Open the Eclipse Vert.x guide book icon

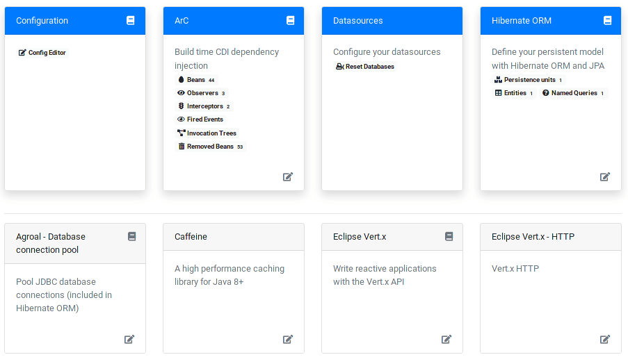click(449, 236)
